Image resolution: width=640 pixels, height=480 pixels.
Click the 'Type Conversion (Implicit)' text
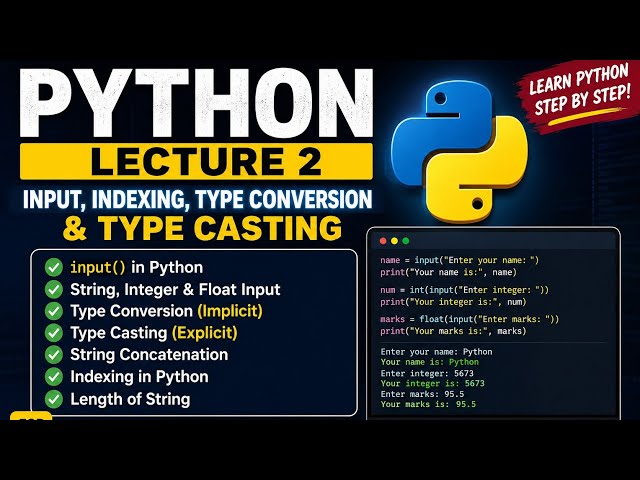click(166, 311)
